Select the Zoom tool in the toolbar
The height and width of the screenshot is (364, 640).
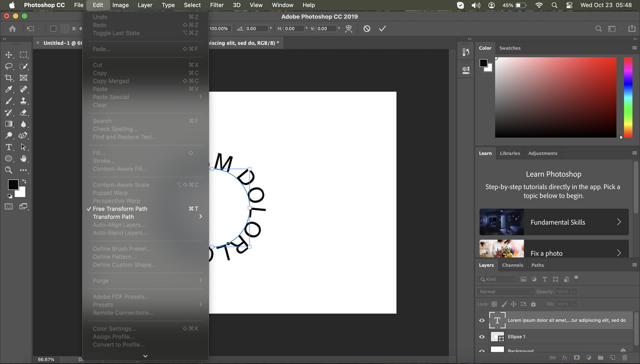[x=8, y=170]
